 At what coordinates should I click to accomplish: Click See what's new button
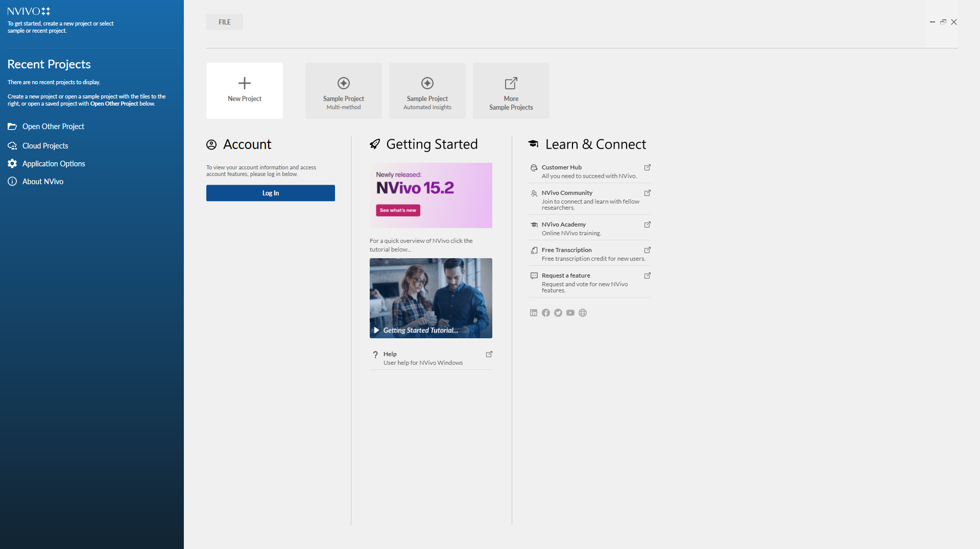point(398,210)
